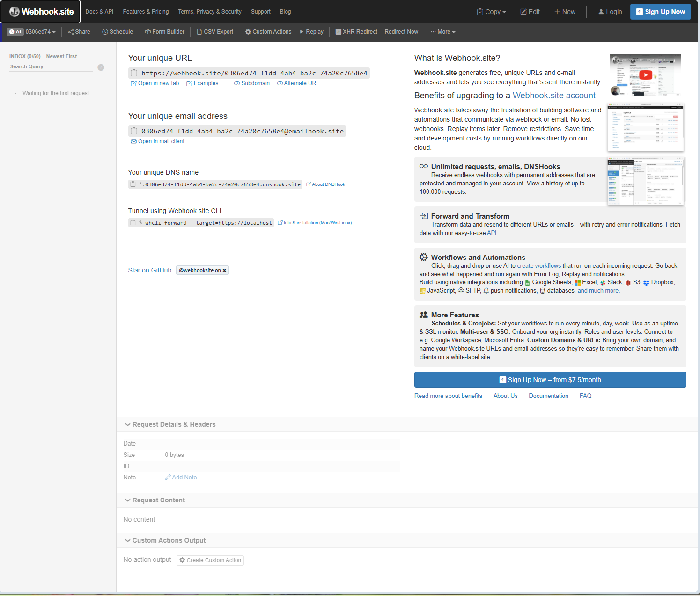Toggle XHR Redirect
This screenshot has height=596, width=700.
point(356,32)
